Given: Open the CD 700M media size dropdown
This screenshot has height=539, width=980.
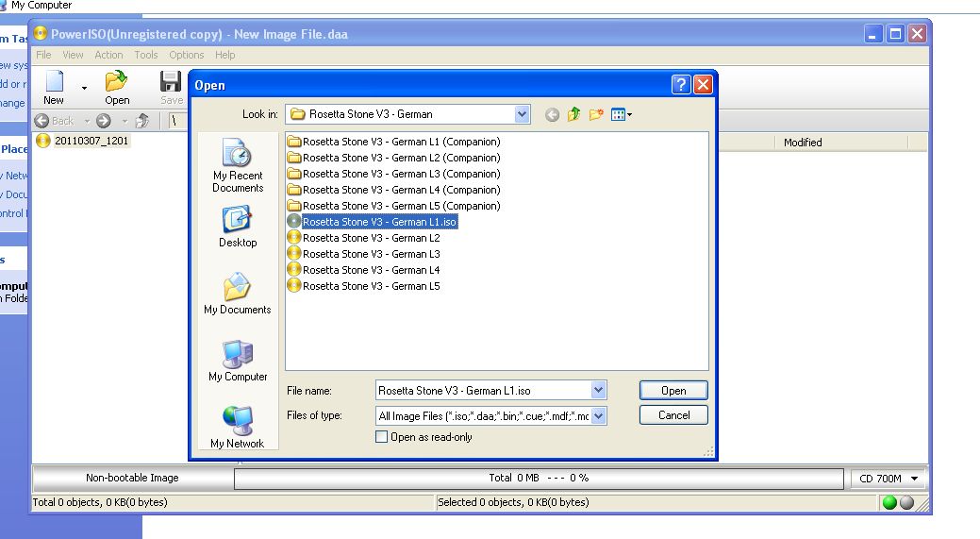Looking at the screenshot, I should (x=914, y=479).
